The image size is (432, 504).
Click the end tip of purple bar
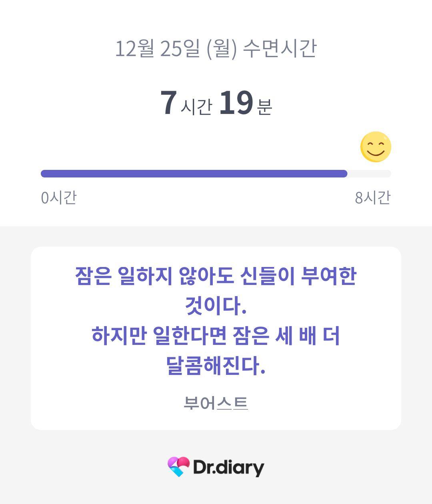coord(344,173)
